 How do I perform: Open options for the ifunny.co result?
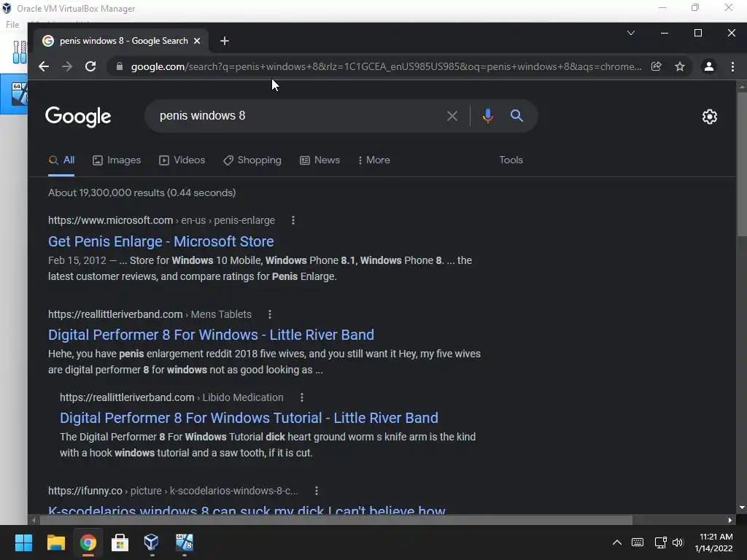pyautogui.click(x=317, y=491)
